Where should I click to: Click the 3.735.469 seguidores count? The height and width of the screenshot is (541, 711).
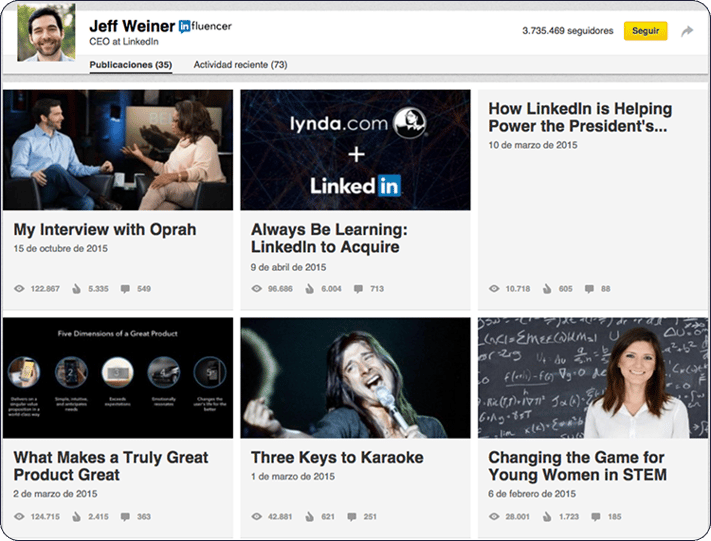pyautogui.click(x=568, y=31)
